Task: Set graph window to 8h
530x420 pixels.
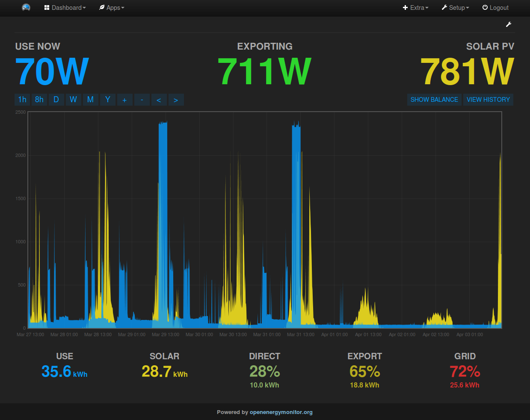Action: 39,100
